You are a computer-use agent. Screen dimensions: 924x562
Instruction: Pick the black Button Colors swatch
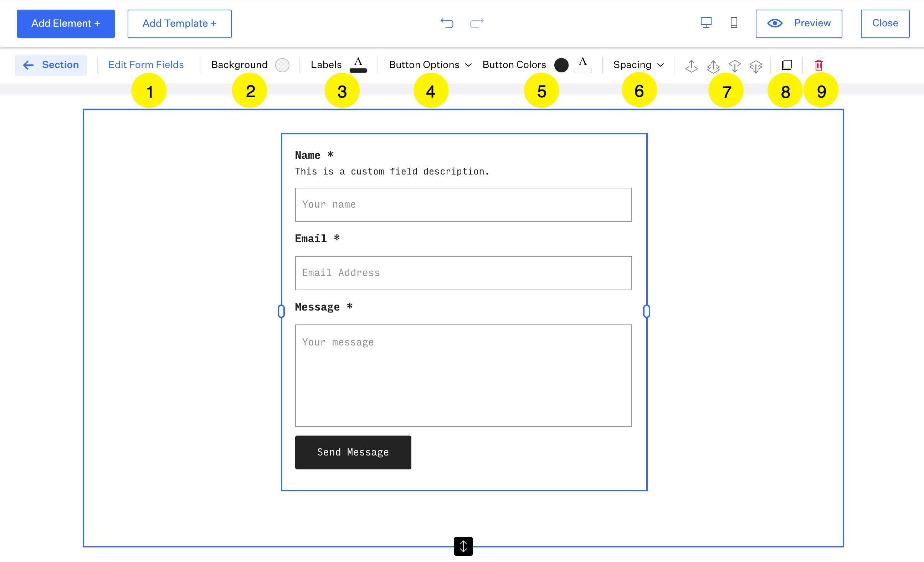click(x=561, y=65)
